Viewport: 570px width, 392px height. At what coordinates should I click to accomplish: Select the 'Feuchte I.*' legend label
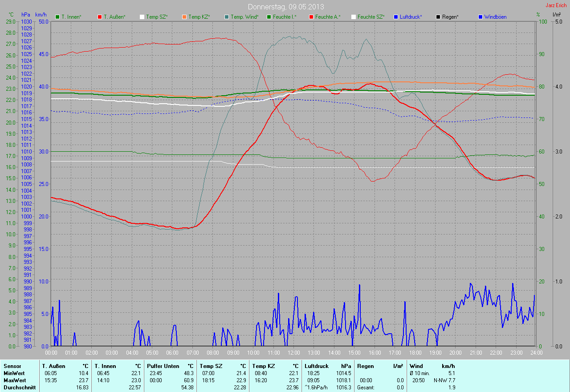pyautogui.click(x=285, y=17)
